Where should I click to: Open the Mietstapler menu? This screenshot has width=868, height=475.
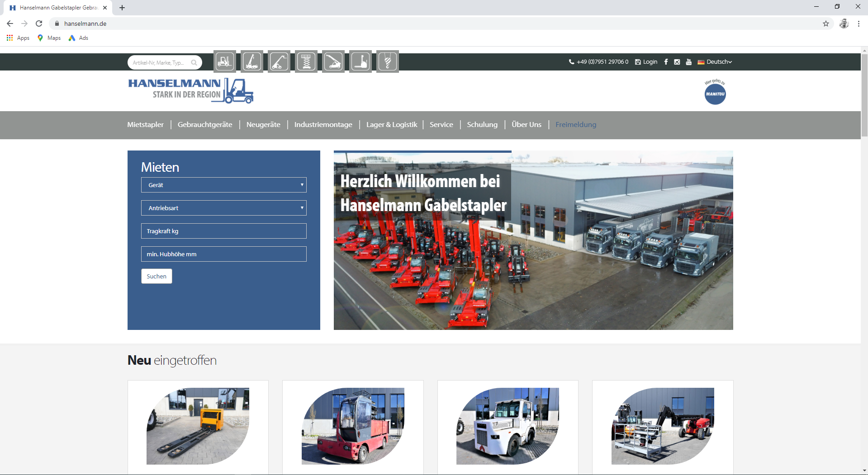[145, 125]
